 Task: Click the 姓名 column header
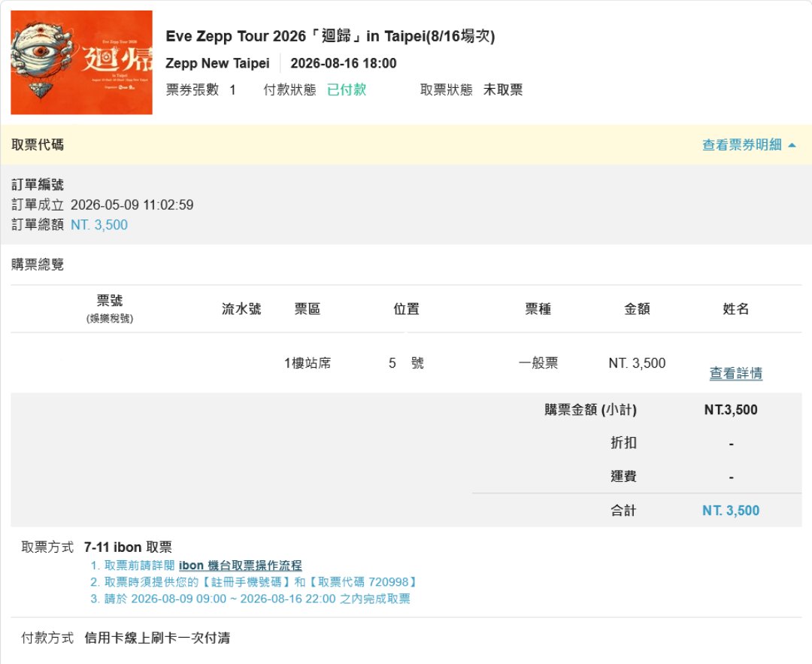point(736,309)
